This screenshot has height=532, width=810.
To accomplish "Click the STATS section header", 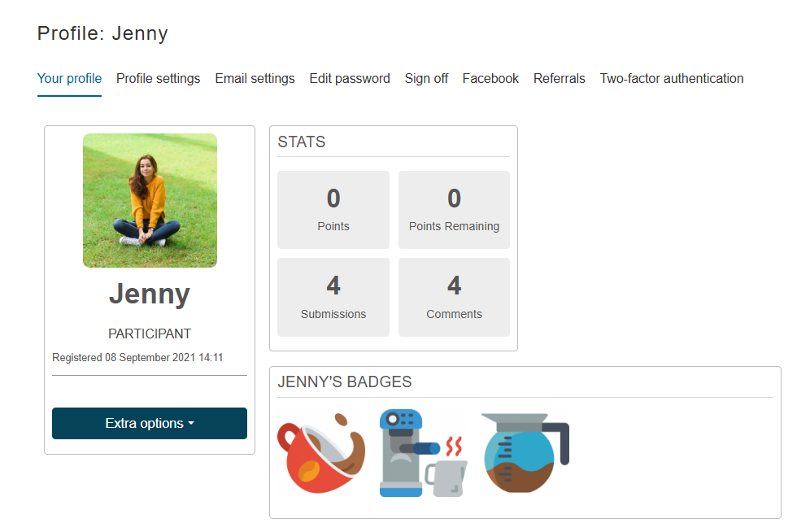I will pyautogui.click(x=302, y=142).
